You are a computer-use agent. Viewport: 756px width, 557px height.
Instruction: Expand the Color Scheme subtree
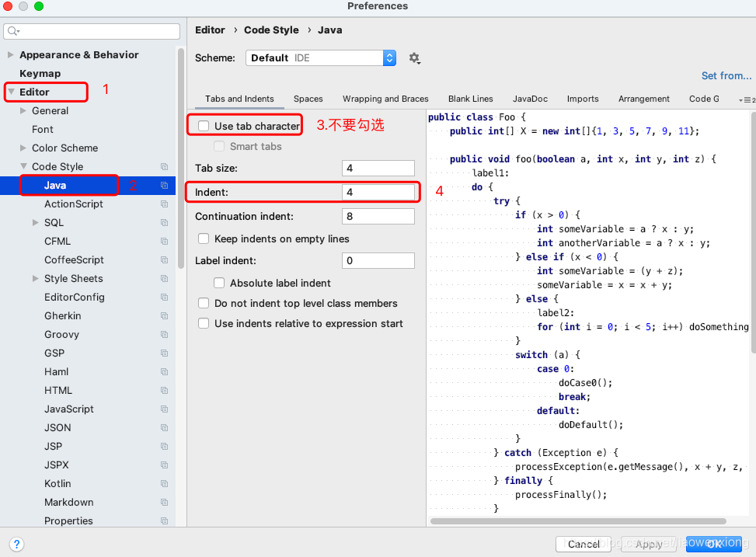pyautogui.click(x=23, y=148)
